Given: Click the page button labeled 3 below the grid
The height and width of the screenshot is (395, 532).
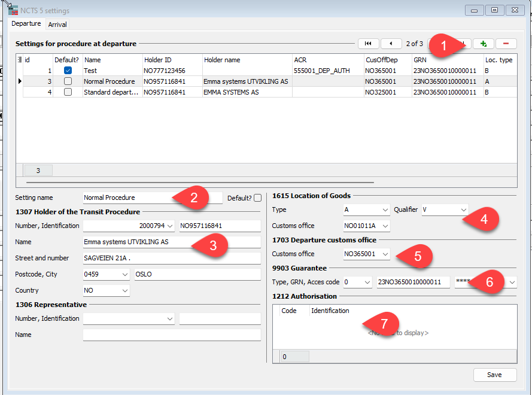Looking at the screenshot, I should point(37,170).
